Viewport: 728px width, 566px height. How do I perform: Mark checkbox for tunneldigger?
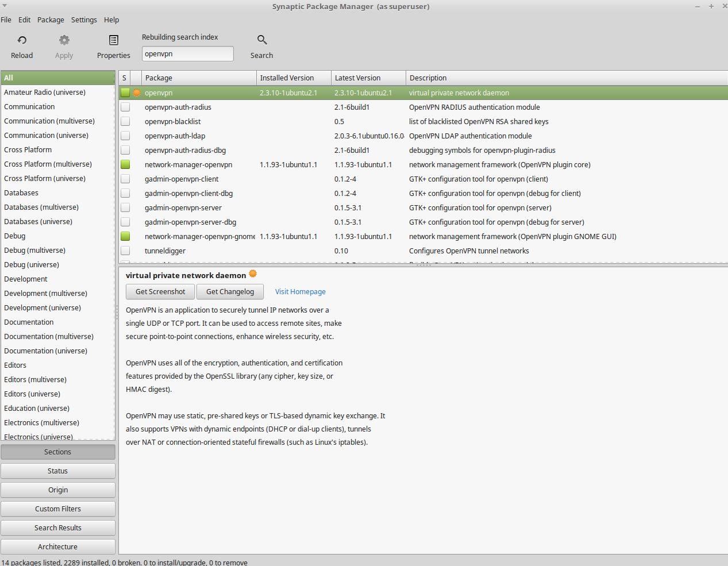coord(125,251)
